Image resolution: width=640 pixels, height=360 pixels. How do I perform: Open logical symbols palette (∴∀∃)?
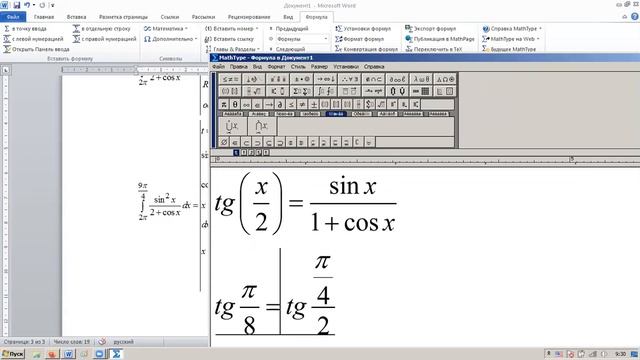click(350, 79)
